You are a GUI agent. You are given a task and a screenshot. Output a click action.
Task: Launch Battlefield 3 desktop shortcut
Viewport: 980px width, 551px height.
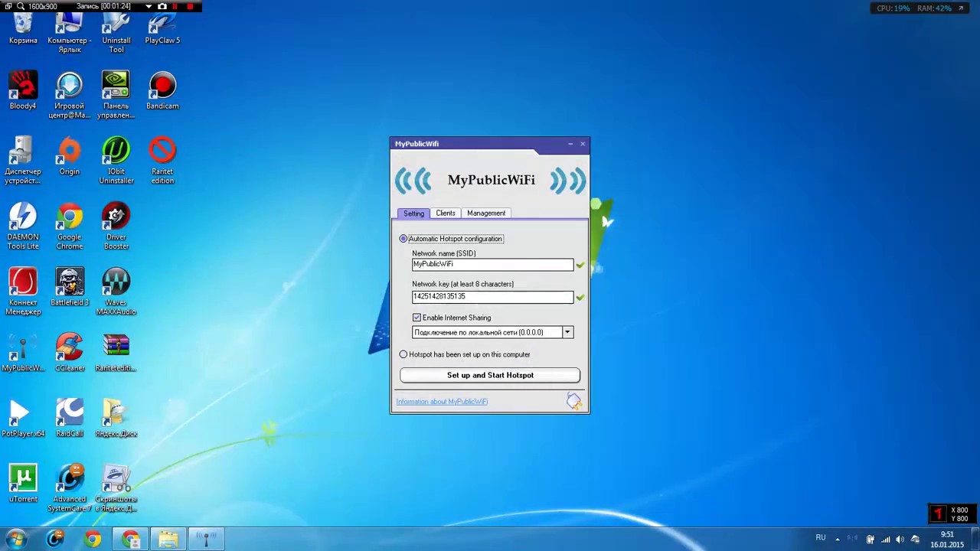tap(70, 287)
